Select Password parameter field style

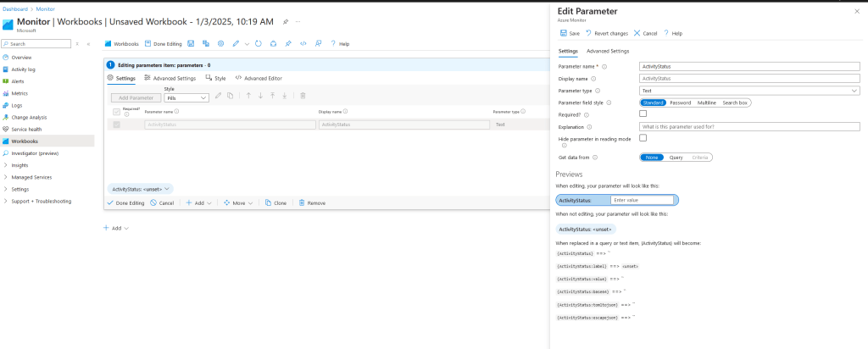pos(680,102)
